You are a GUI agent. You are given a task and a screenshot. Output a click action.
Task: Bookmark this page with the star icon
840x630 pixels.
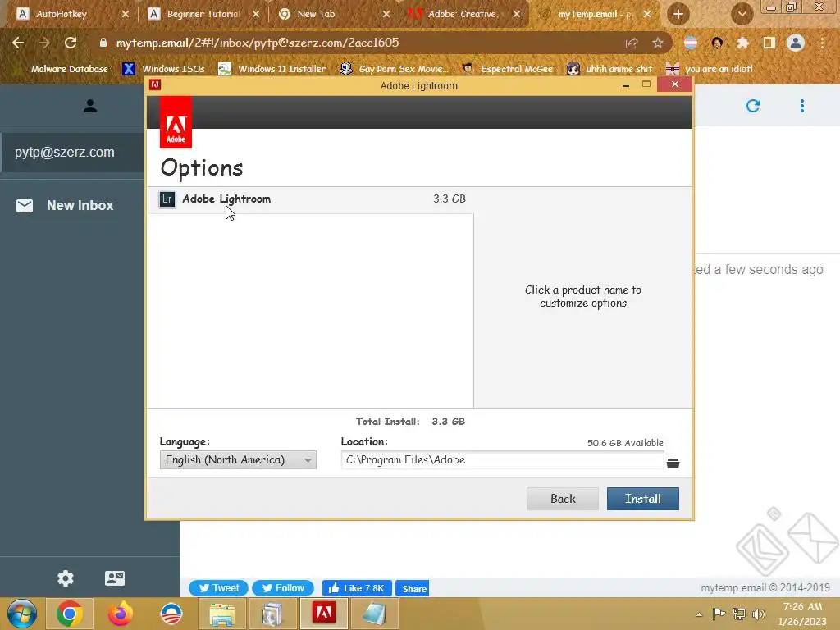pyautogui.click(x=658, y=43)
